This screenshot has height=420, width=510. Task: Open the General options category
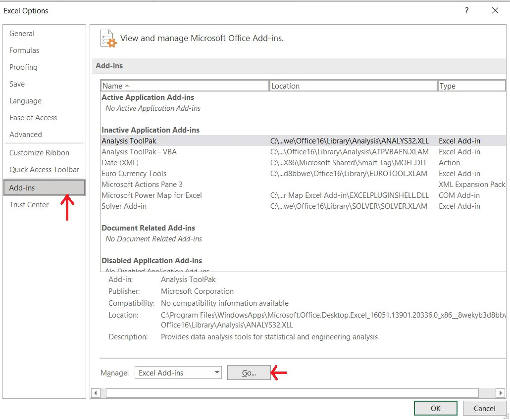click(x=22, y=34)
